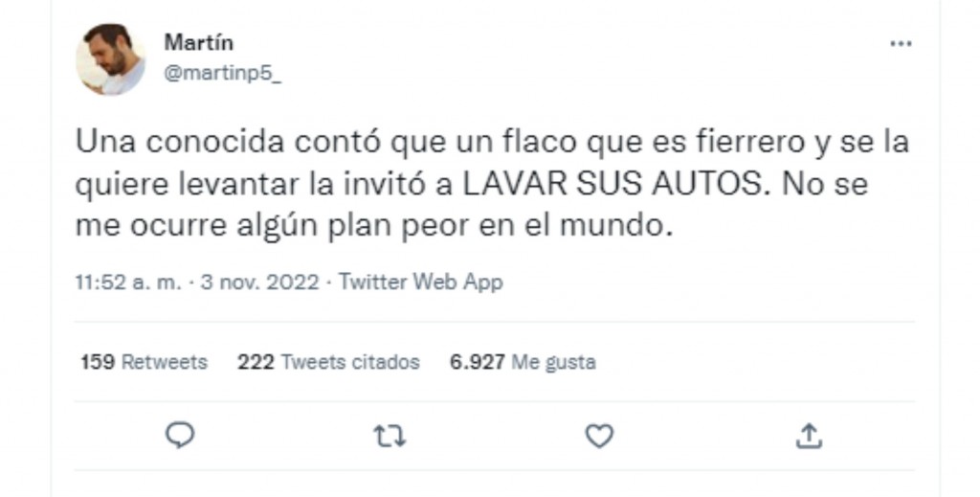Open the three-dot more options menu
Viewport: 980px width, 497px height.
point(901,43)
